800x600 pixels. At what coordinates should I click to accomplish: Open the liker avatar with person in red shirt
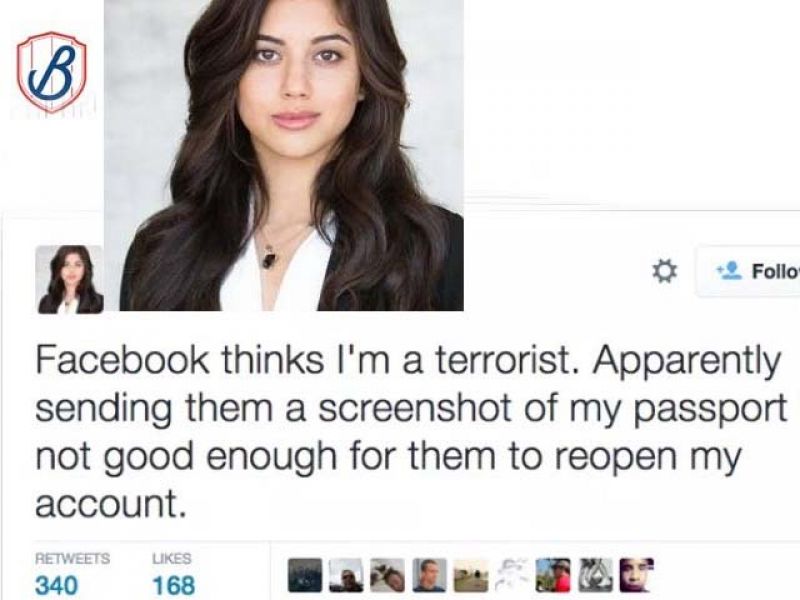coord(553,575)
